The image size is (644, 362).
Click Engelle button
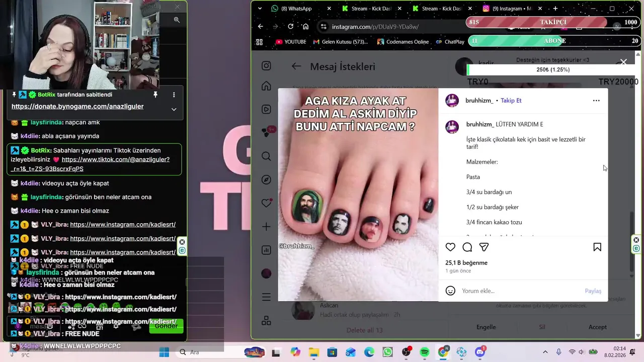tap(486, 327)
